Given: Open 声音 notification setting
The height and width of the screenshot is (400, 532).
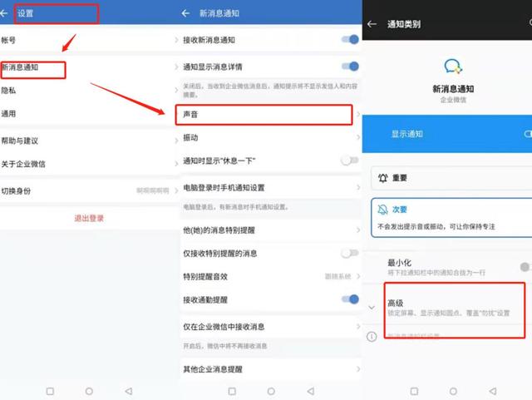Looking at the screenshot, I should point(271,115).
